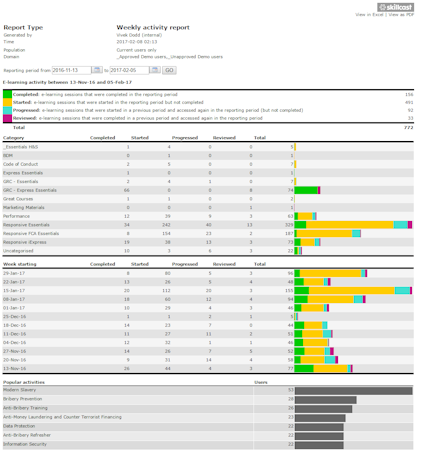The image size is (421, 450).
Task: Click the grand total value 772
Action: (x=409, y=128)
